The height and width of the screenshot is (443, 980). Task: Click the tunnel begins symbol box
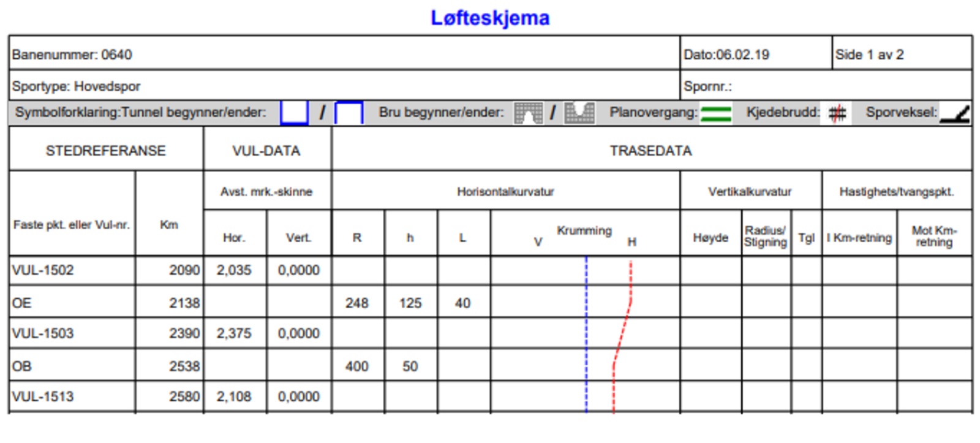[x=294, y=113]
